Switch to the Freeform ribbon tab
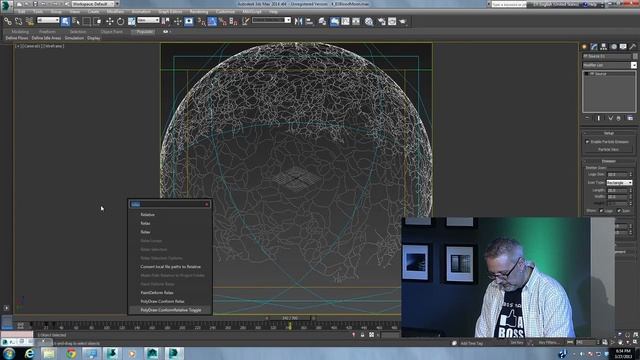This screenshot has width=640, height=360. 47,31
